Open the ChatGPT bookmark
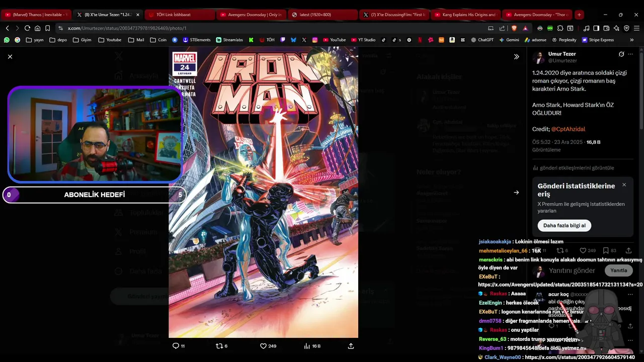644x362 pixels. 482,40
